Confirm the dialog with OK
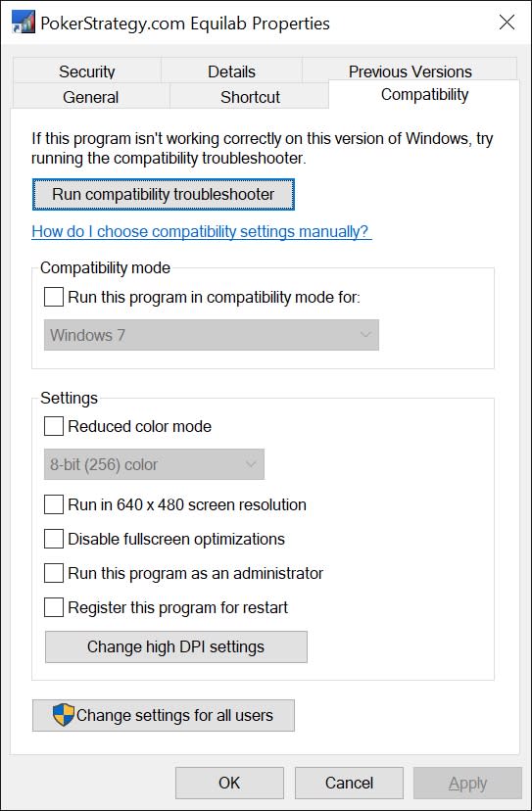Viewport: 532px width, 811px height. (x=229, y=783)
